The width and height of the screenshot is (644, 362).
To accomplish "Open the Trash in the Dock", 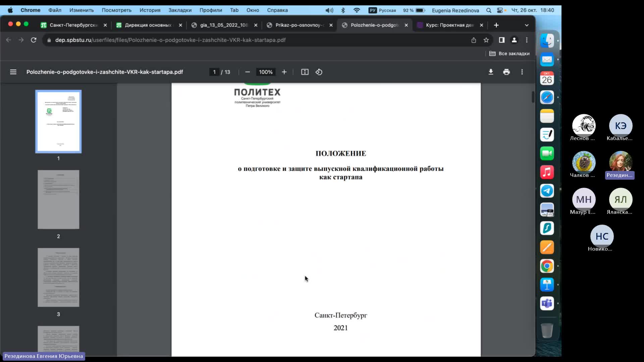I will click(x=547, y=330).
